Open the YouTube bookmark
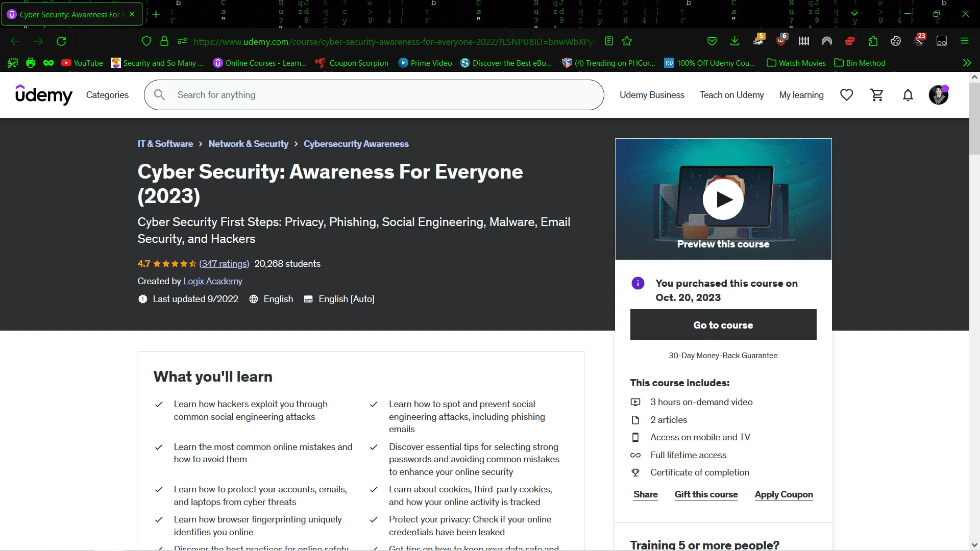The width and height of the screenshot is (980, 551). [82, 63]
